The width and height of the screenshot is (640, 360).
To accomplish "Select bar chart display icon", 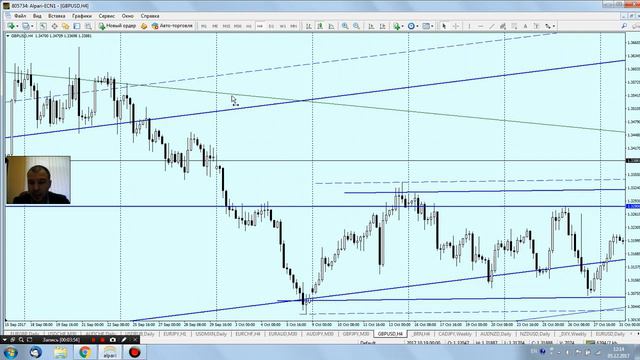I will click(309, 26).
